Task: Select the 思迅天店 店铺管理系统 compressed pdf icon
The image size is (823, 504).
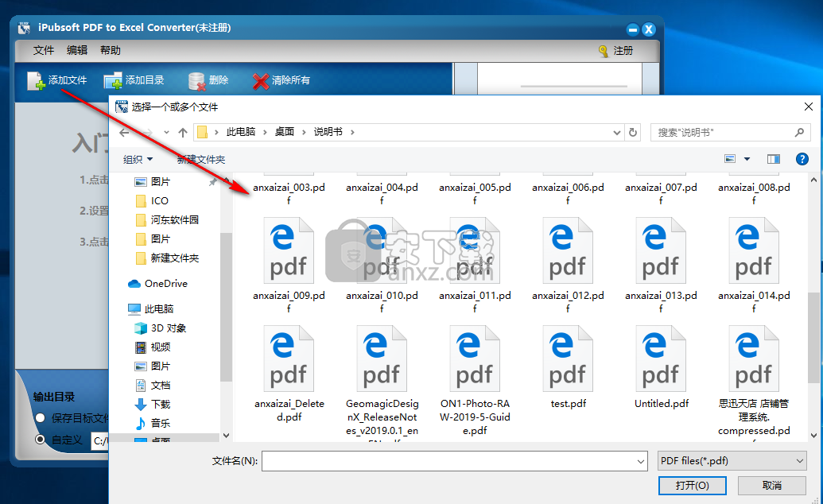Action: click(x=754, y=359)
